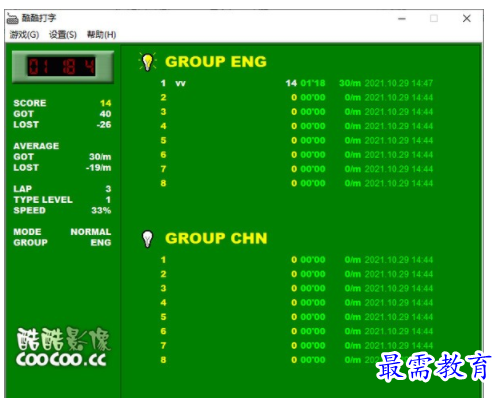Click the 30/m speed in ENG row 1
This screenshot has width=500, height=398.
(x=350, y=83)
